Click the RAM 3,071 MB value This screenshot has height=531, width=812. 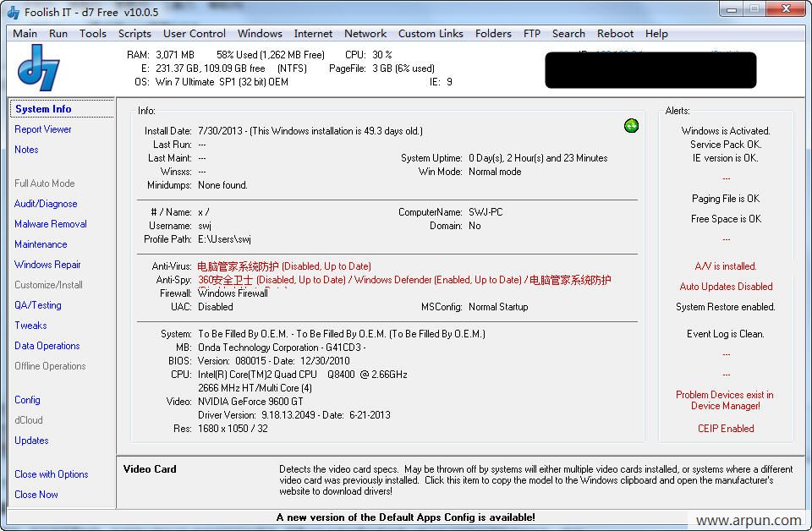(x=175, y=55)
